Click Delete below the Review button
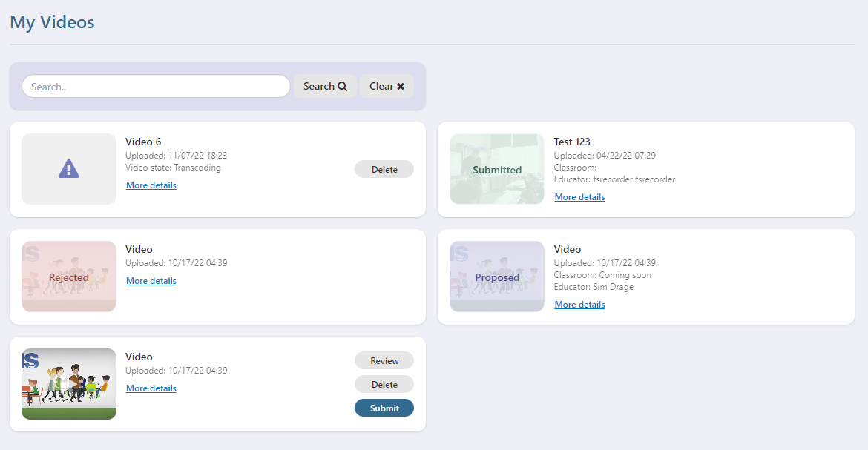This screenshot has width=868, height=450. point(384,384)
